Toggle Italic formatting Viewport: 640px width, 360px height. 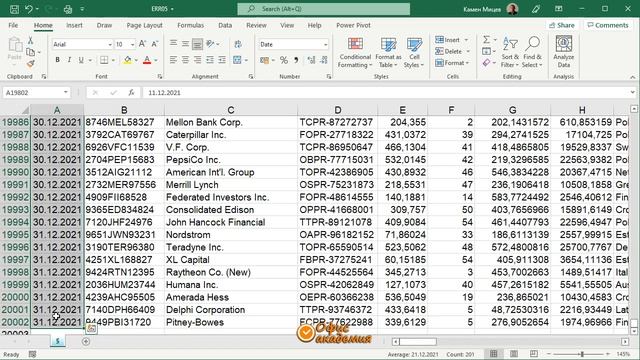[x=69, y=60]
